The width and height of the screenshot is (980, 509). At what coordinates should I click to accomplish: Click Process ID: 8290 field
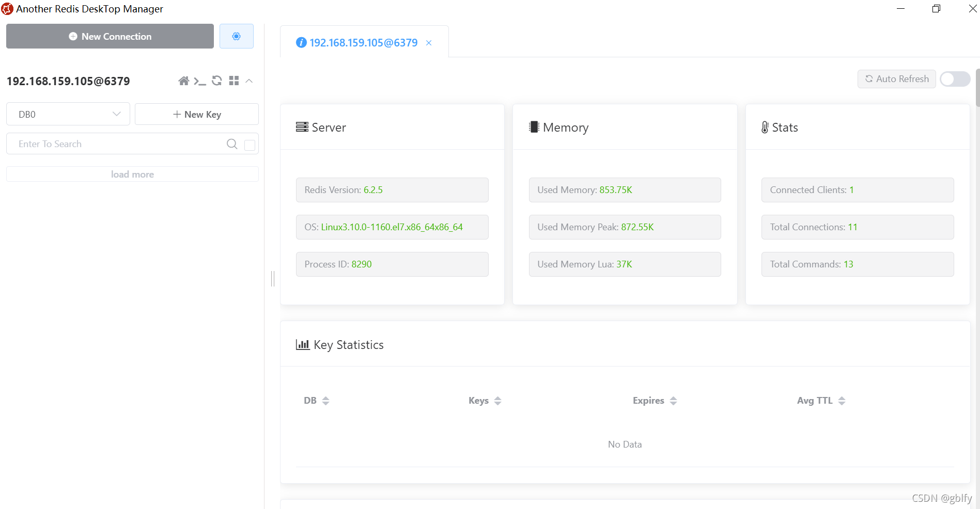click(392, 264)
